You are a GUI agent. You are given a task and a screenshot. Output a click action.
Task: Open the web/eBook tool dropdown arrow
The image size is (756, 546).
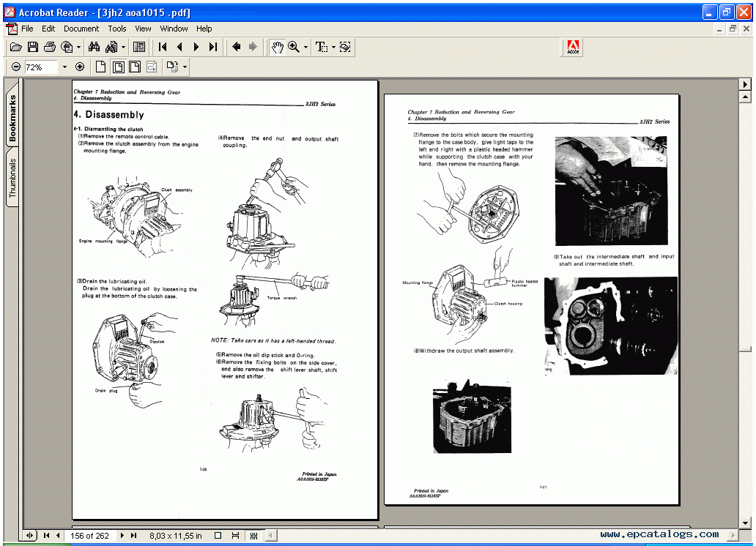click(78, 48)
